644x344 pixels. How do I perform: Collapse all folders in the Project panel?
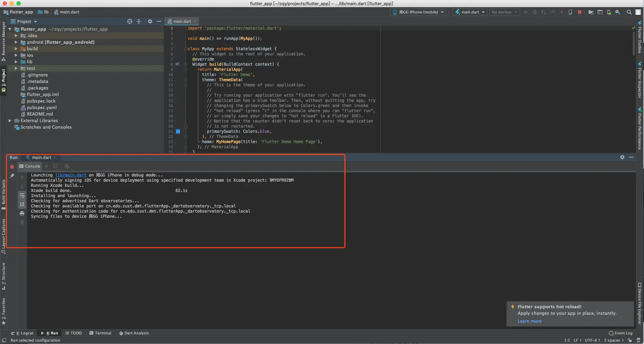tap(139, 21)
